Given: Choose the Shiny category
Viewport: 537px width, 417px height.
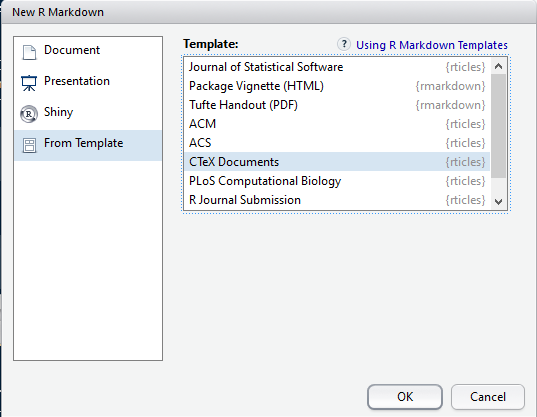Looking at the screenshot, I should point(88,112).
